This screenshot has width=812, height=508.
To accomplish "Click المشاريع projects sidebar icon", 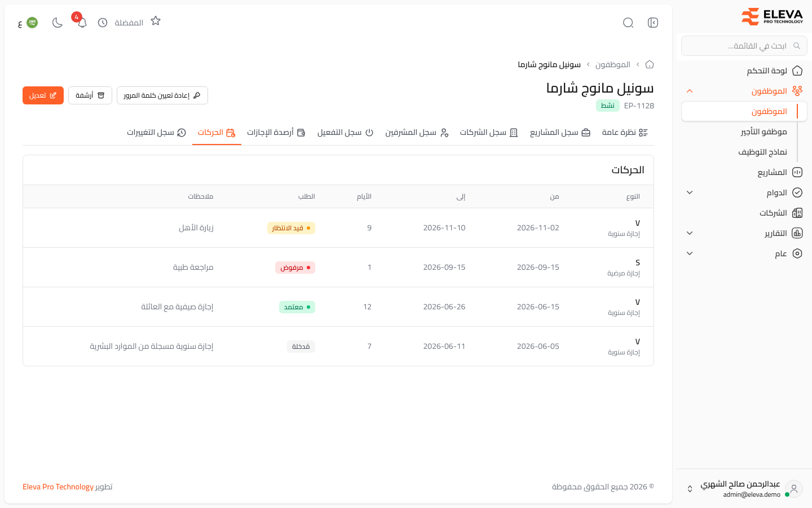I will 797,172.
